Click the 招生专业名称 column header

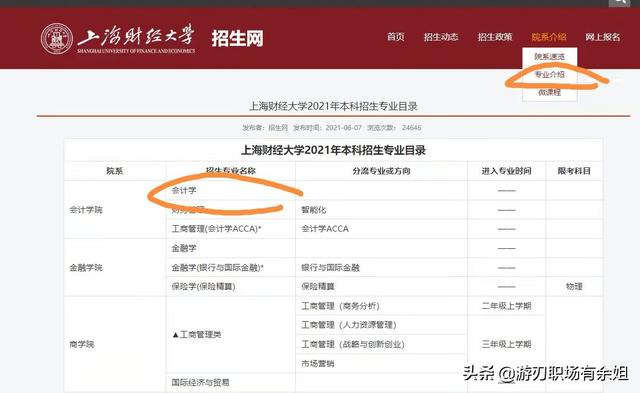pos(231,171)
